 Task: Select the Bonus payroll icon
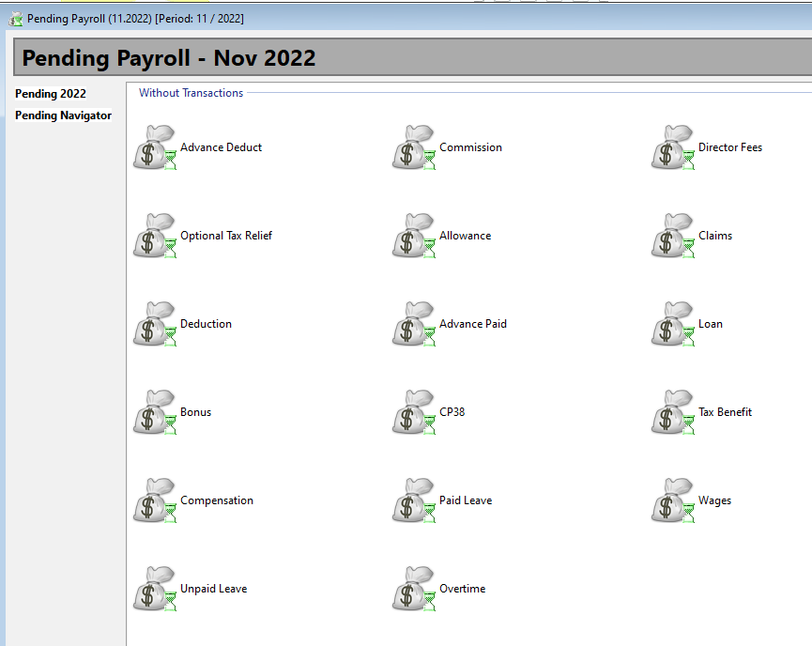coord(154,412)
